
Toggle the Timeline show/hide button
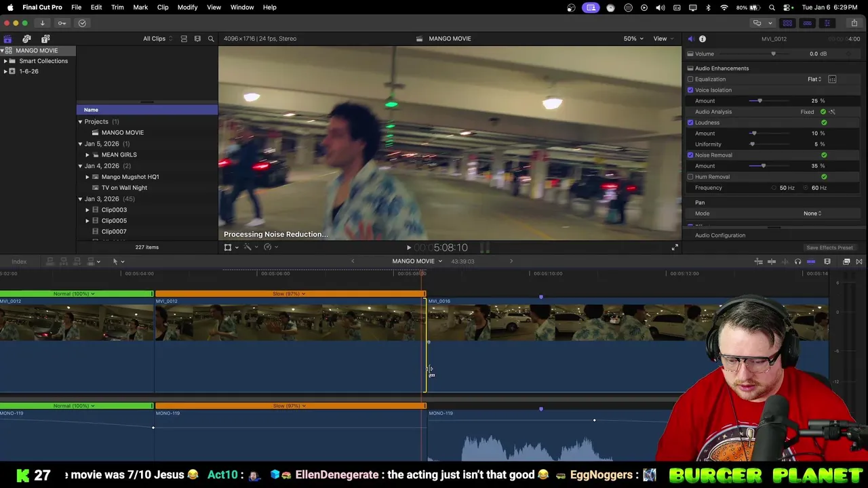tap(807, 23)
